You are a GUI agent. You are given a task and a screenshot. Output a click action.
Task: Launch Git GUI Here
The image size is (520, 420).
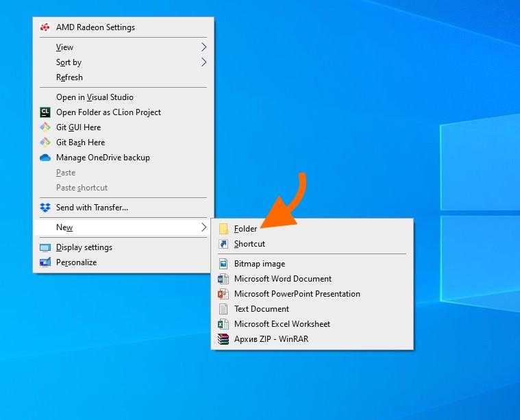(123, 127)
